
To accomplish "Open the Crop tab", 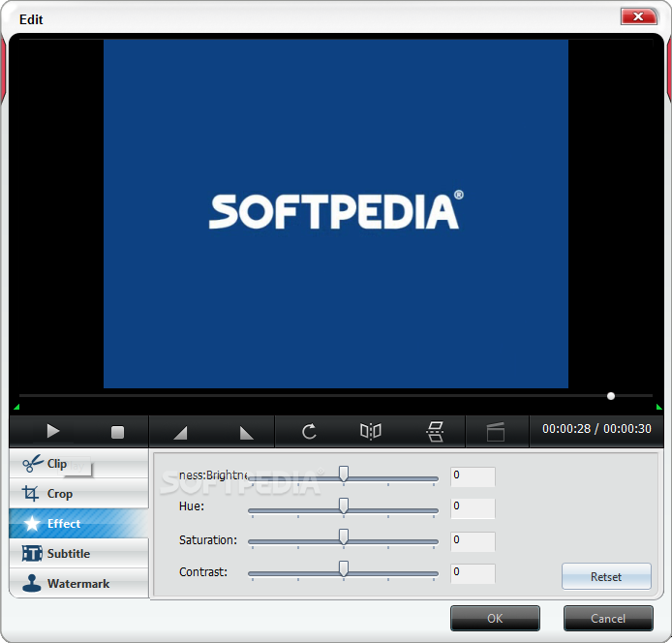I will click(78, 494).
